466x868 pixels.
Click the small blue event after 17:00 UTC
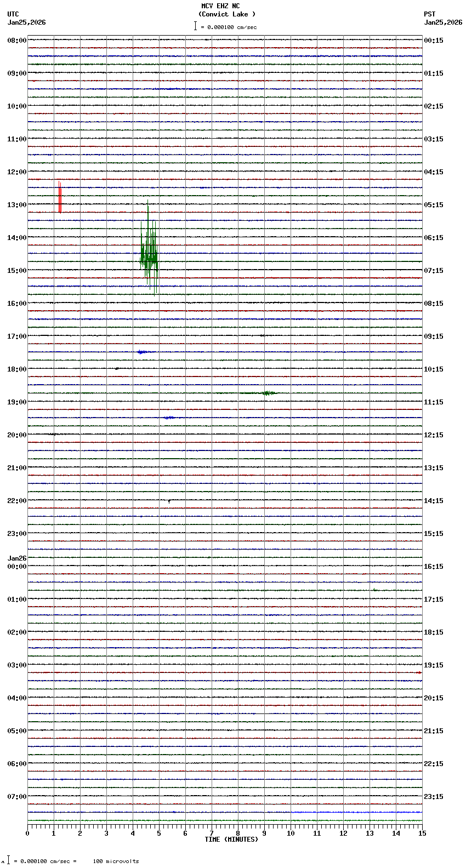coord(143,352)
